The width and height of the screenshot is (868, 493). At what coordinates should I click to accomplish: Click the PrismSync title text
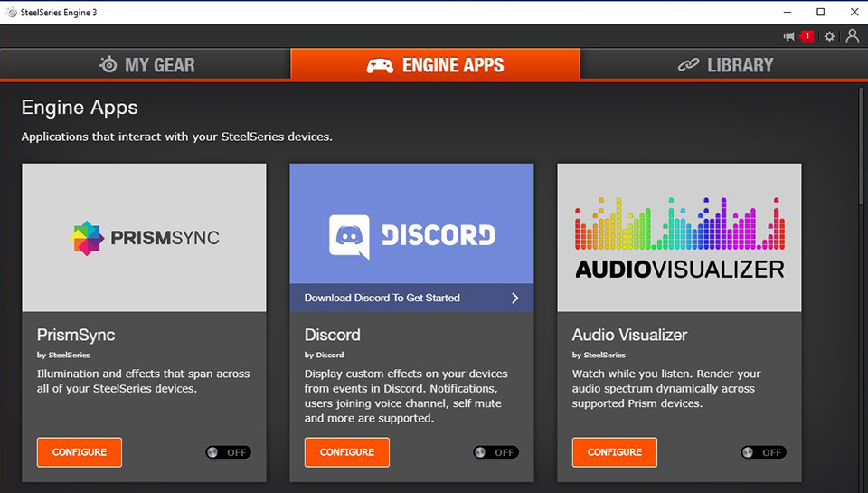coord(76,335)
